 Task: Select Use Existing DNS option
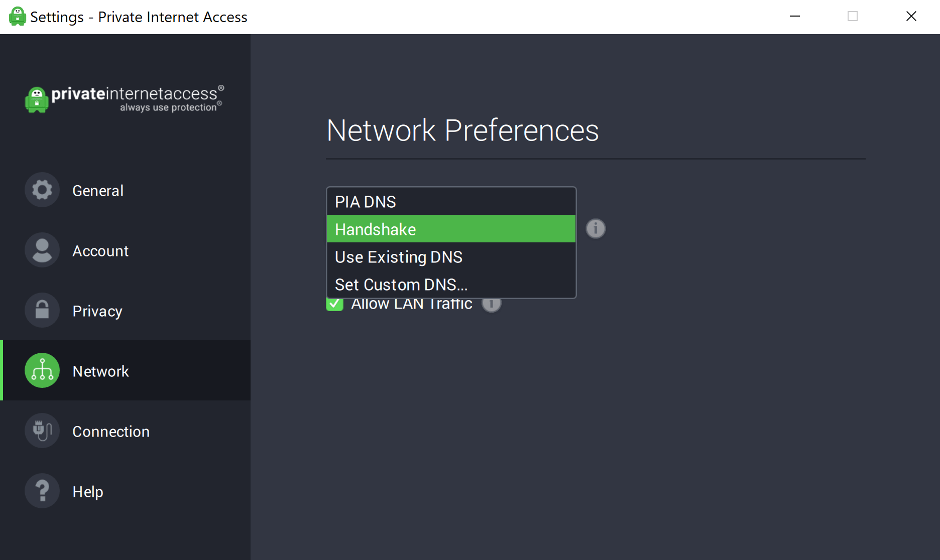pos(450,257)
